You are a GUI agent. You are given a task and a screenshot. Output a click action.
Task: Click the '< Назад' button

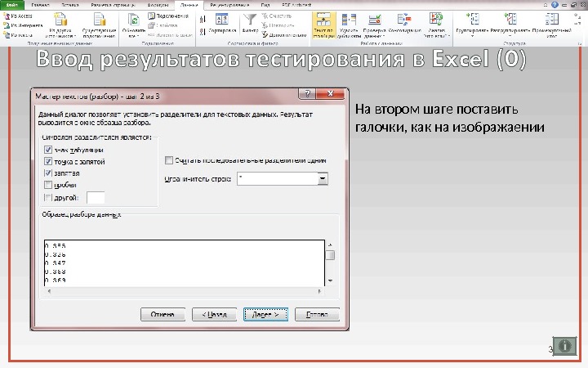point(214,314)
